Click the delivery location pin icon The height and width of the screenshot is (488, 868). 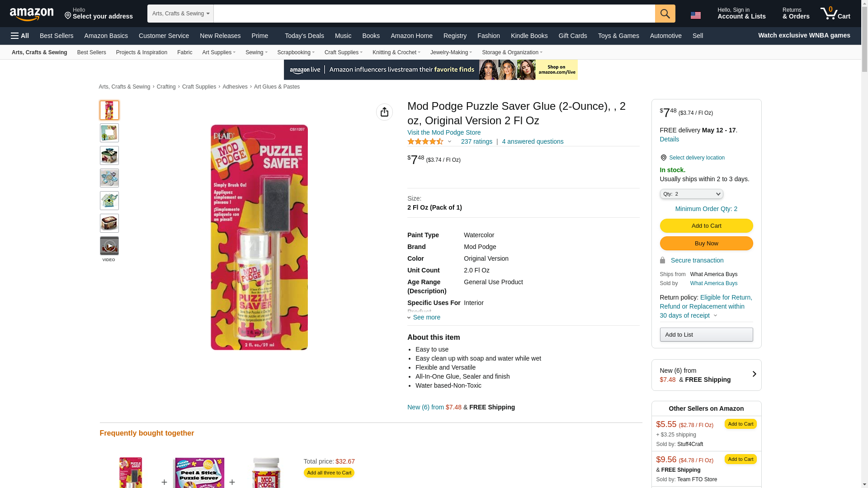(x=663, y=158)
